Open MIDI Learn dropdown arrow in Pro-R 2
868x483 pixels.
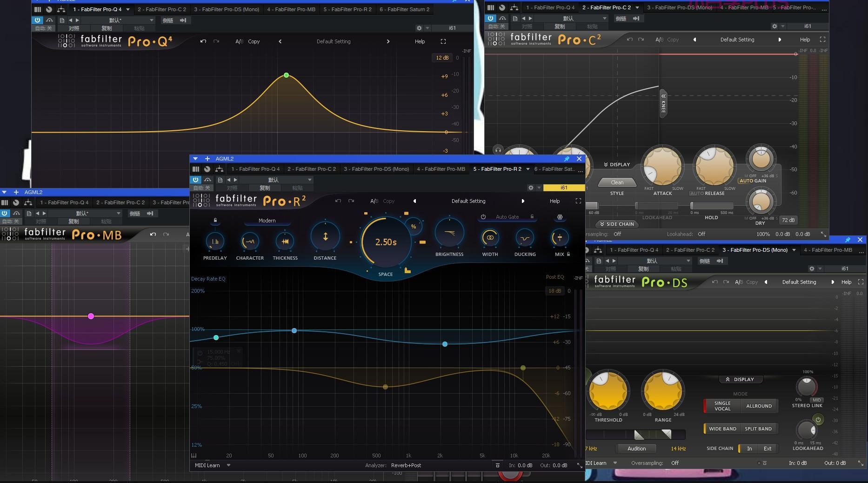point(228,465)
